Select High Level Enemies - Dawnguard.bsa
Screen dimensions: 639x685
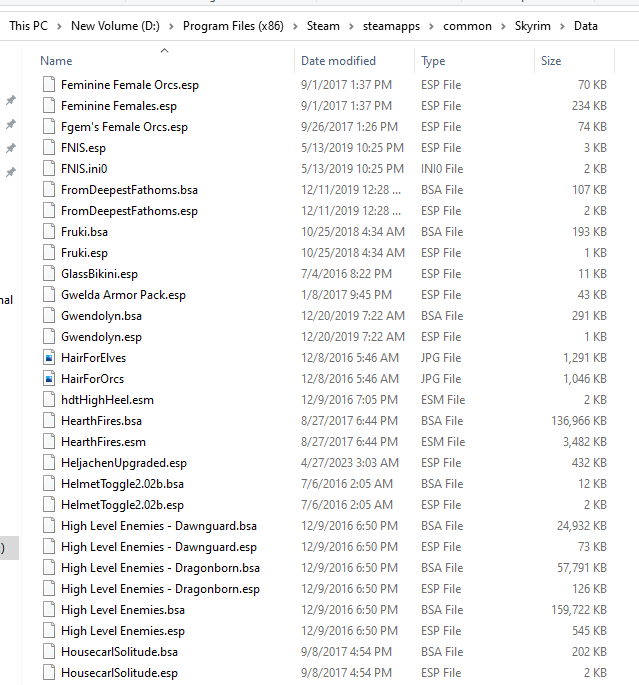[159, 526]
